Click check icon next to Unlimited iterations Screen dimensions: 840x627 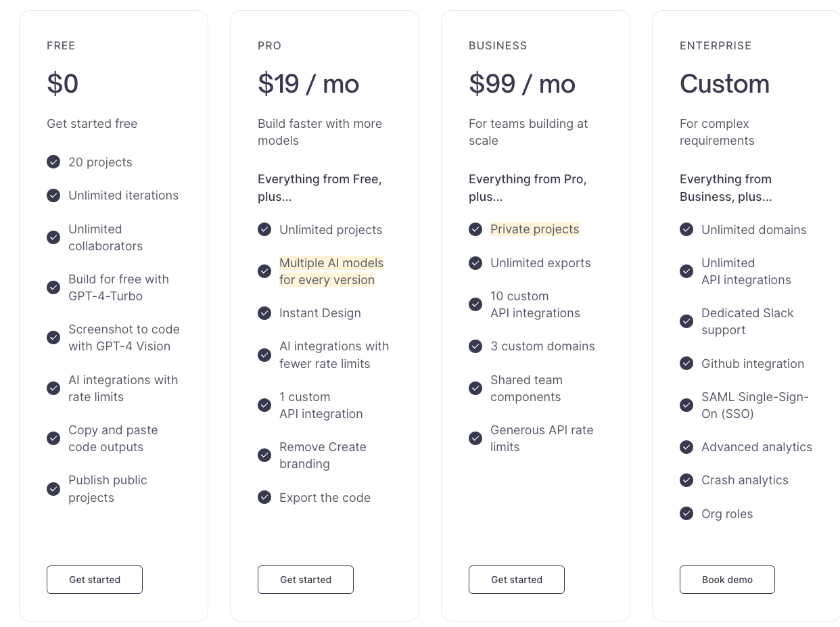click(x=53, y=195)
